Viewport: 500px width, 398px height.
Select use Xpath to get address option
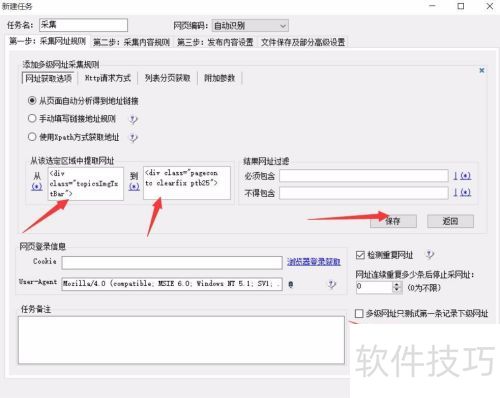click(x=73, y=137)
